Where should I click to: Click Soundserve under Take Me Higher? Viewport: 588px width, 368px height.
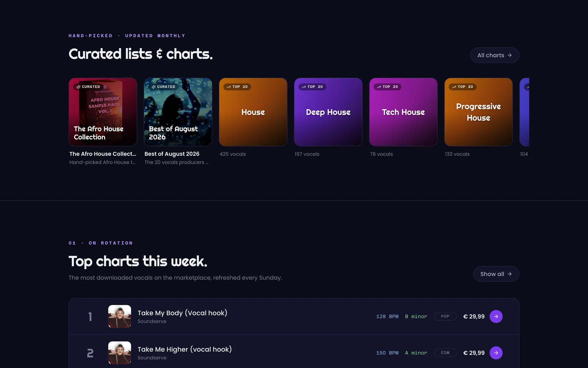click(152, 358)
